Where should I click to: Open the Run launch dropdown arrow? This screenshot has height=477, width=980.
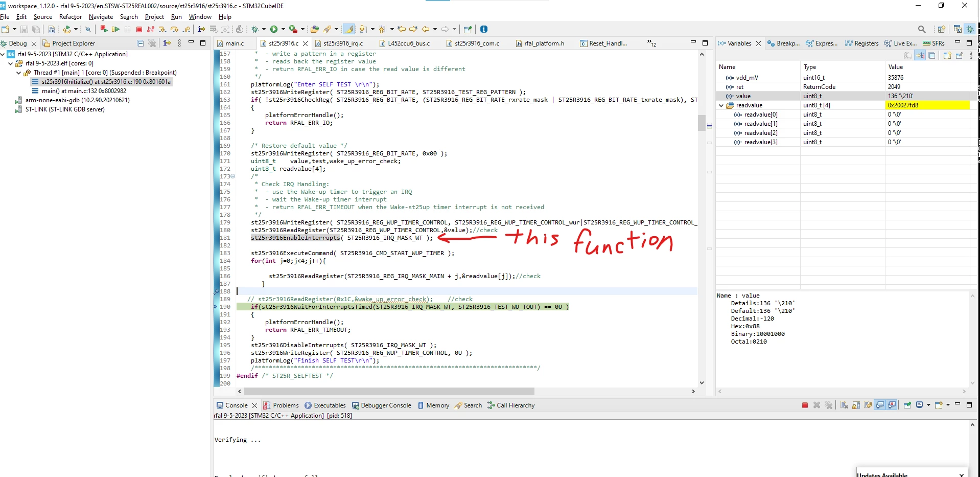[283, 29]
